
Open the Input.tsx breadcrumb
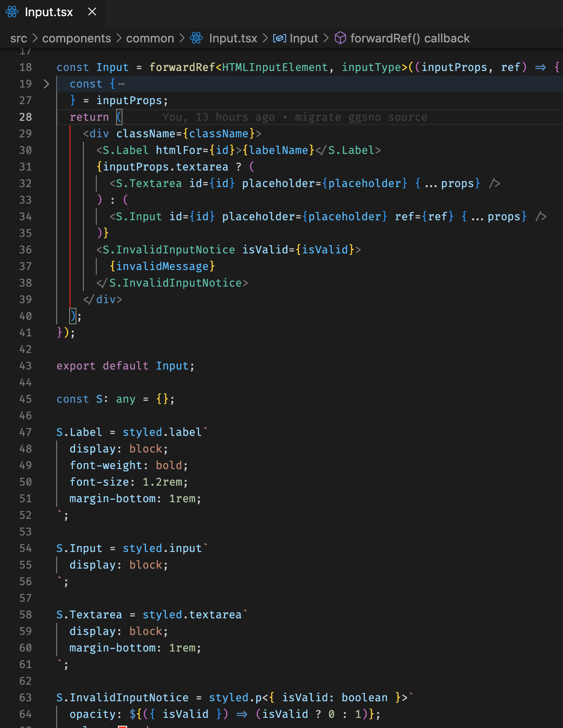click(233, 38)
